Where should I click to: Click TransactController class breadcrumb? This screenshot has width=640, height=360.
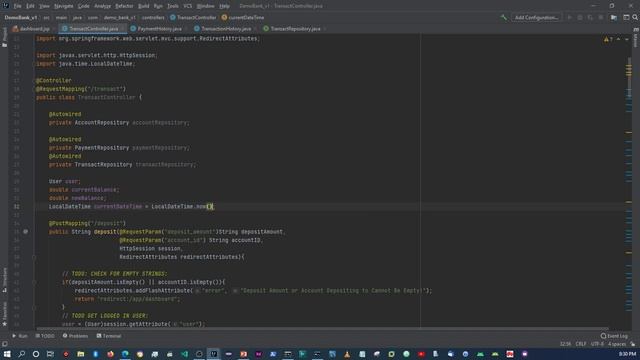point(193,18)
